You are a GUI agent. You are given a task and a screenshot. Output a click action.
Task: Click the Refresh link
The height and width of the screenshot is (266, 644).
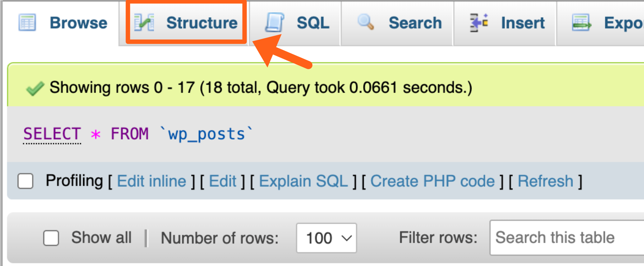545,181
